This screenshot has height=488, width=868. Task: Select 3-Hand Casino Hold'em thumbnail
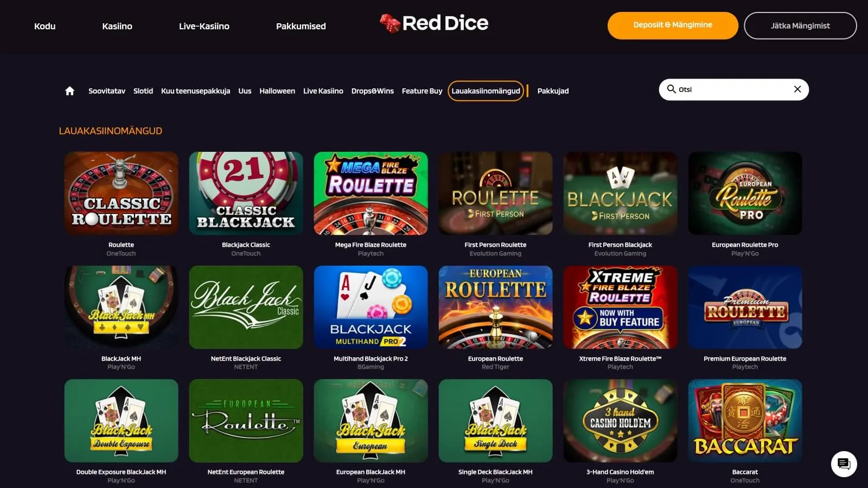pos(620,420)
